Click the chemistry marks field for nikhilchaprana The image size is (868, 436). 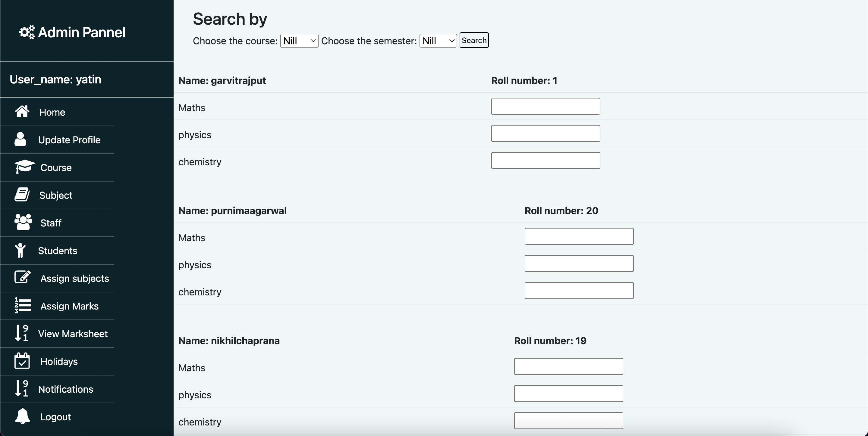(568, 421)
